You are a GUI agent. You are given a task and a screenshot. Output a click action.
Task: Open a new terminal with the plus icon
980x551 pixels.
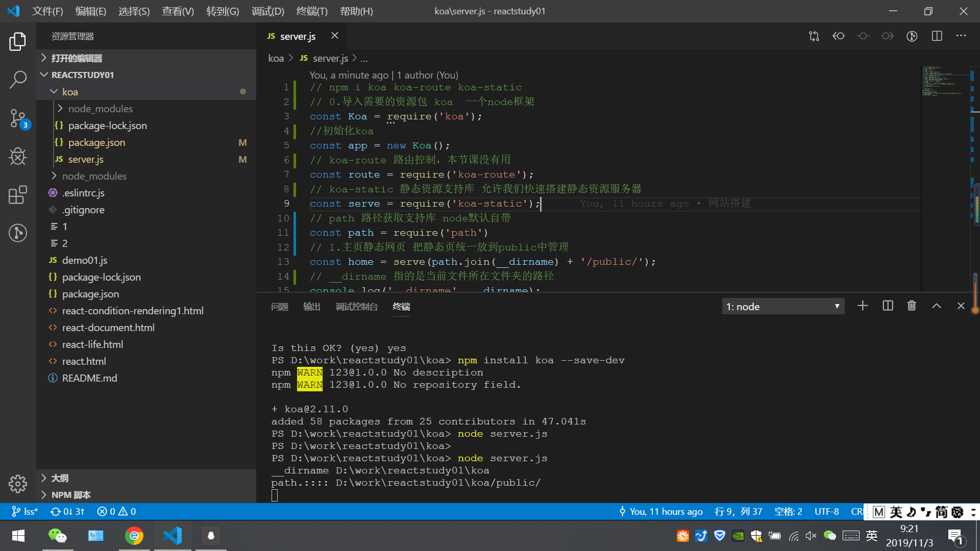coord(863,306)
